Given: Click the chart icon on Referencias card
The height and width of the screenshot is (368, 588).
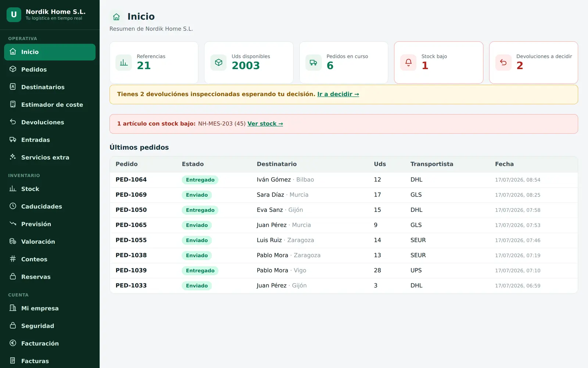Looking at the screenshot, I should [x=124, y=63].
